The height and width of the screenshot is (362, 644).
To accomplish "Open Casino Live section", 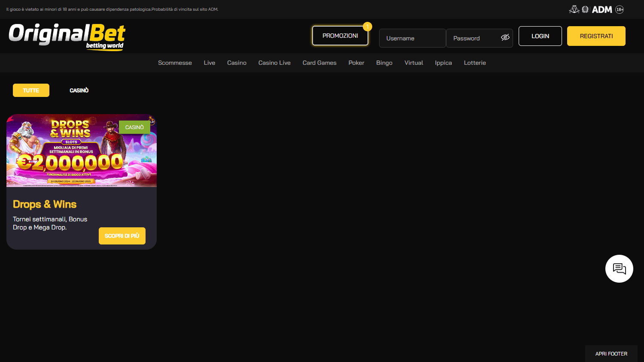I will [274, 63].
